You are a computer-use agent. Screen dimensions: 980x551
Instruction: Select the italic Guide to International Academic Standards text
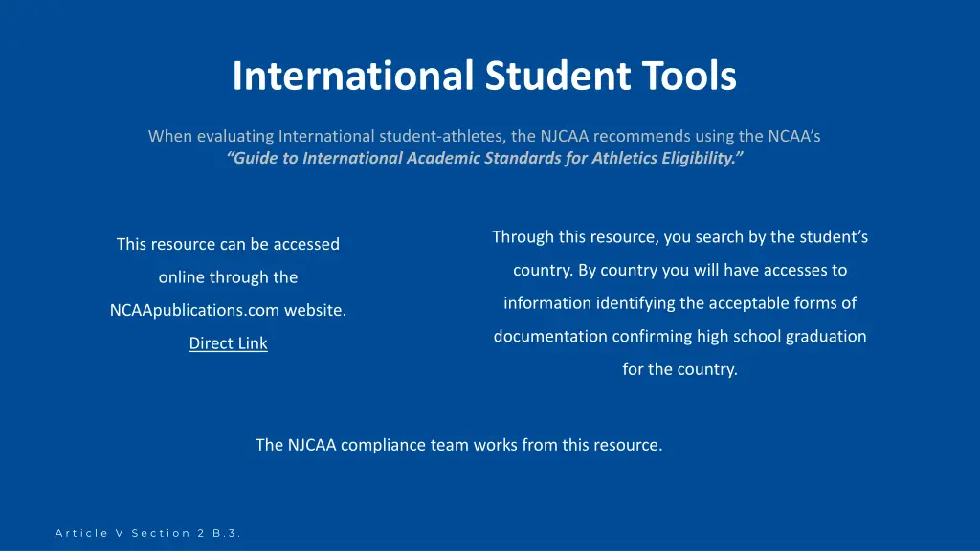click(484, 158)
